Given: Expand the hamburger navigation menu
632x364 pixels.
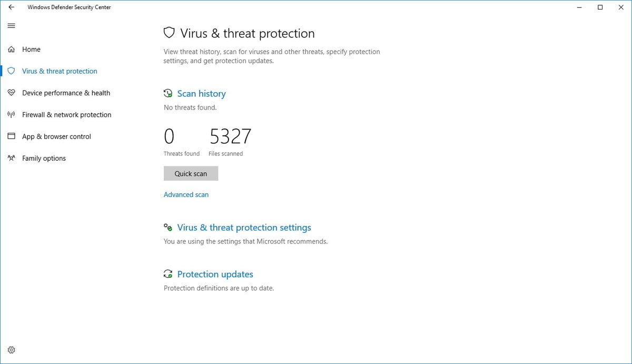Looking at the screenshot, I should tap(12, 26).
